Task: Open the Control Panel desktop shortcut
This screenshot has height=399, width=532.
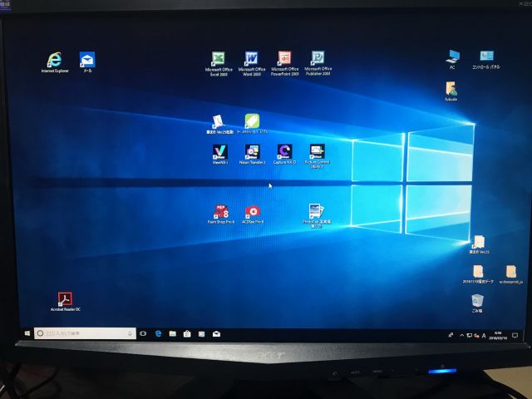Action: point(485,57)
